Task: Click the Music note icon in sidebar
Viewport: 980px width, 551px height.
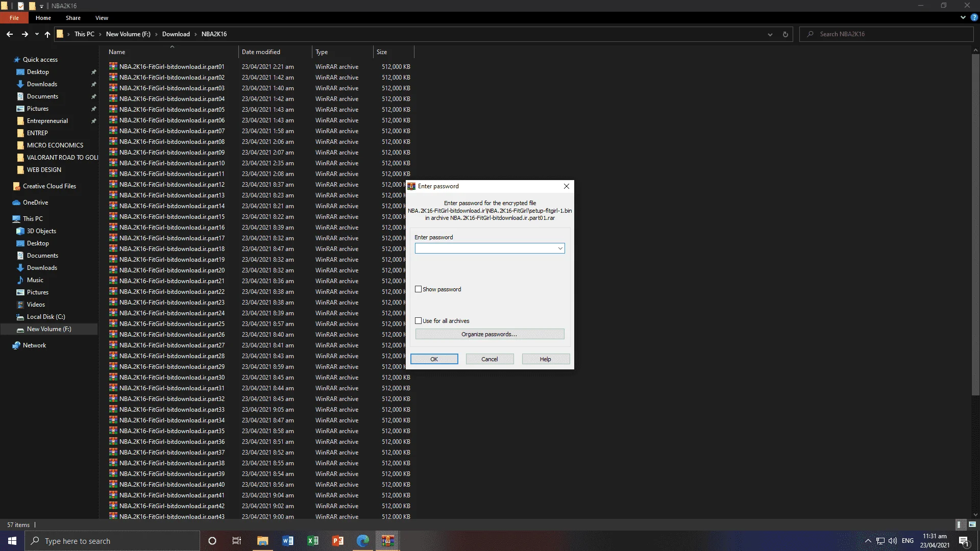Action: 20,280
